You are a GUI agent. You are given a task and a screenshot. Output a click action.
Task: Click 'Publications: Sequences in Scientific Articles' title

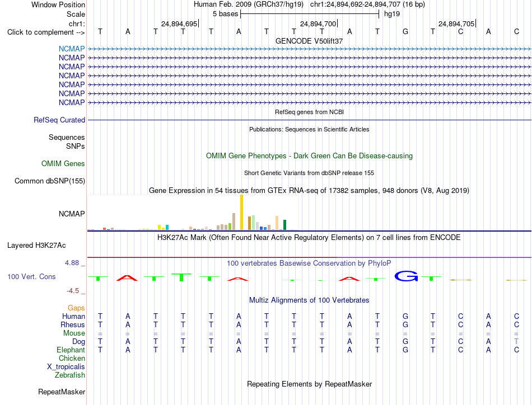coord(309,129)
